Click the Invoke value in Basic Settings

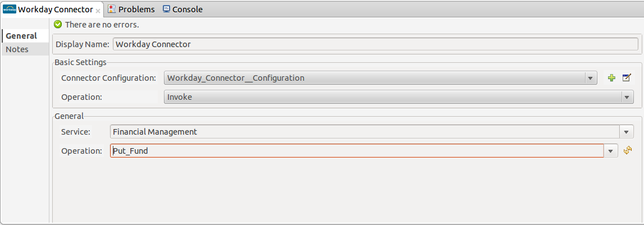pos(180,97)
